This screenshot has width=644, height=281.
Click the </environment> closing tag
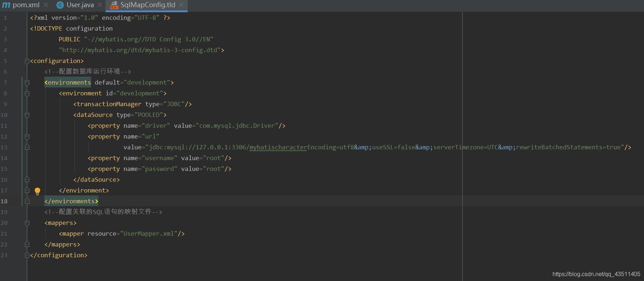pyautogui.click(x=84, y=190)
